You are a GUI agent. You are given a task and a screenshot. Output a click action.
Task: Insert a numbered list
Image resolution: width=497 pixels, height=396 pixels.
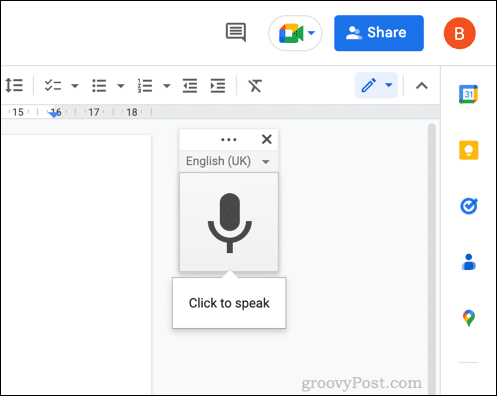(145, 86)
